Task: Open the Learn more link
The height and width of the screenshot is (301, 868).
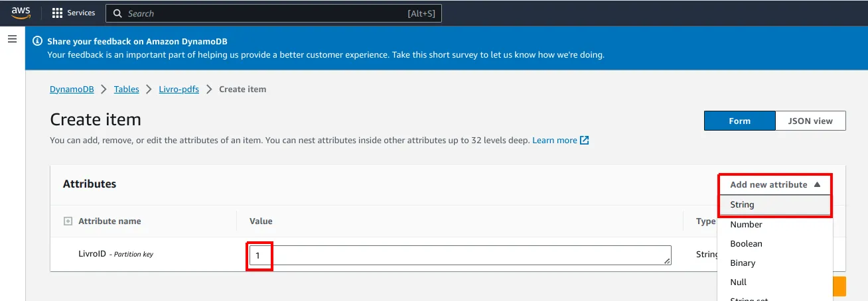Action: [555, 141]
